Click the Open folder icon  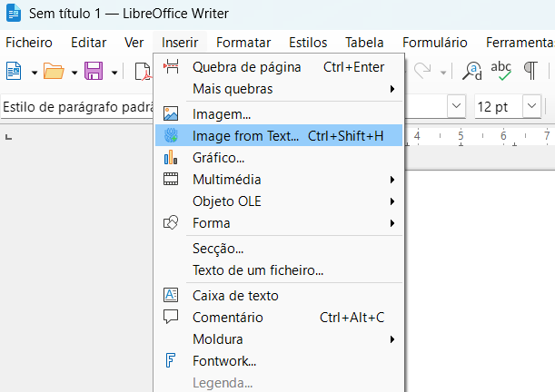[54, 71]
